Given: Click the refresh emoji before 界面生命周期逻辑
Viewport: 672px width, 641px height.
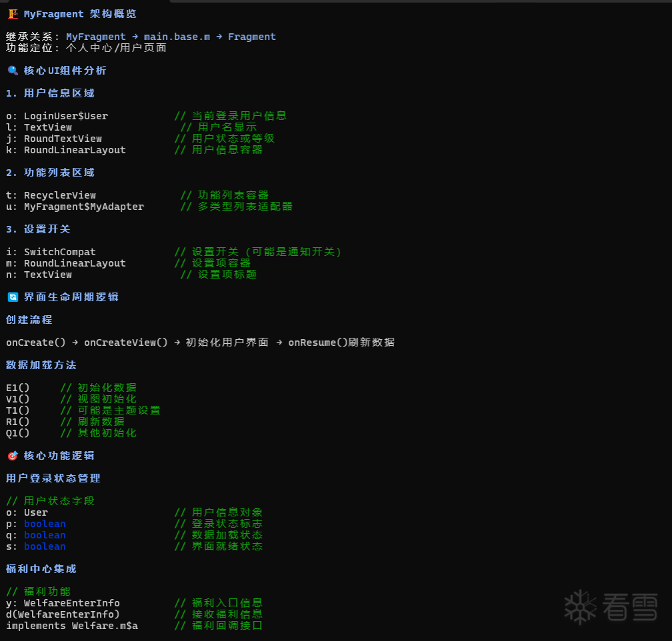Looking at the screenshot, I should (x=13, y=297).
